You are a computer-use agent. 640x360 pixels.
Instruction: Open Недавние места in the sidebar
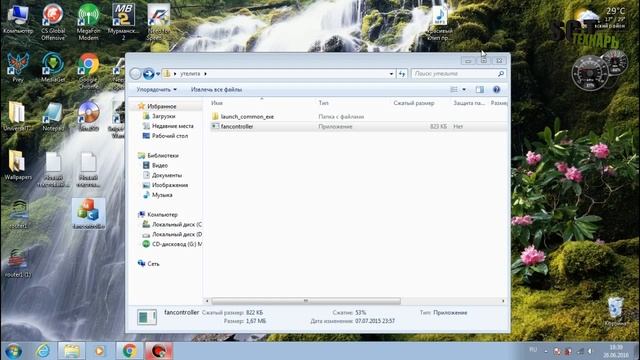point(172,126)
